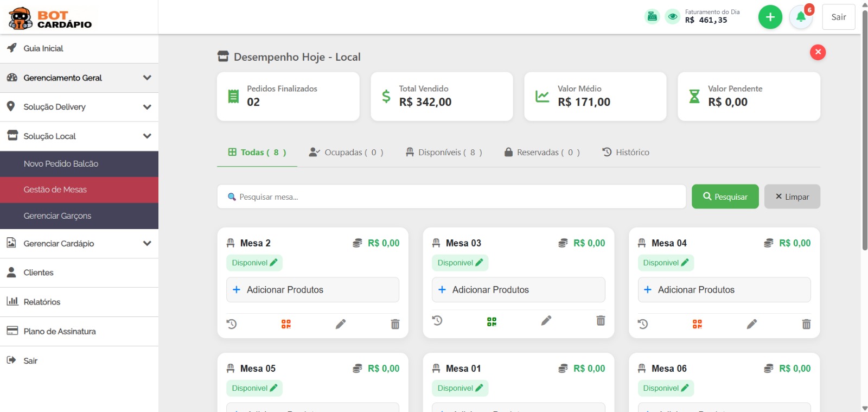
Task: Open the Histórico tab
Action: [x=626, y=153]
